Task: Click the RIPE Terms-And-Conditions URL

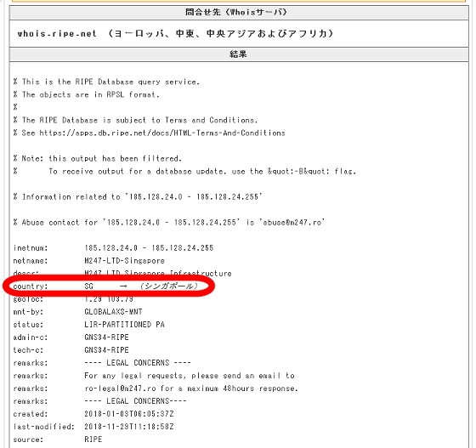Action: (162, 133)
